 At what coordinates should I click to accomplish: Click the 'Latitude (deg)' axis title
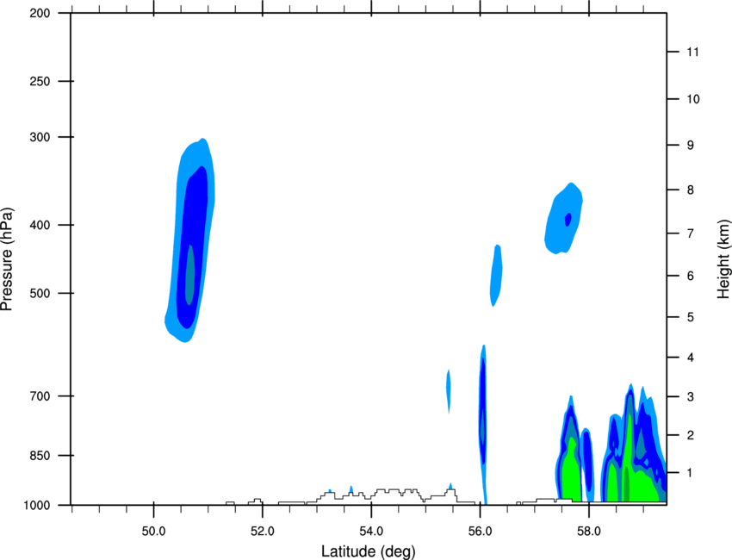coord(368,551)
